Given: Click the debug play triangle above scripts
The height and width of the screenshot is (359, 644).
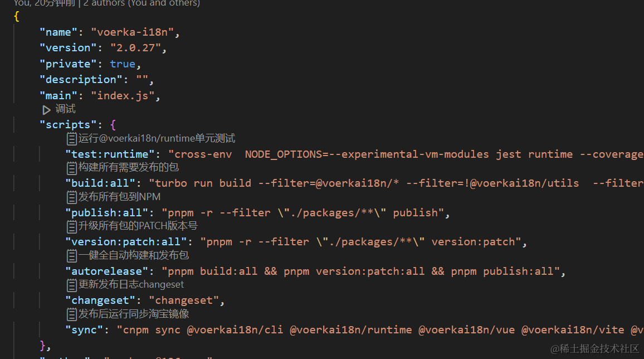Looking at the screenshot, I should tap(47, 109).
